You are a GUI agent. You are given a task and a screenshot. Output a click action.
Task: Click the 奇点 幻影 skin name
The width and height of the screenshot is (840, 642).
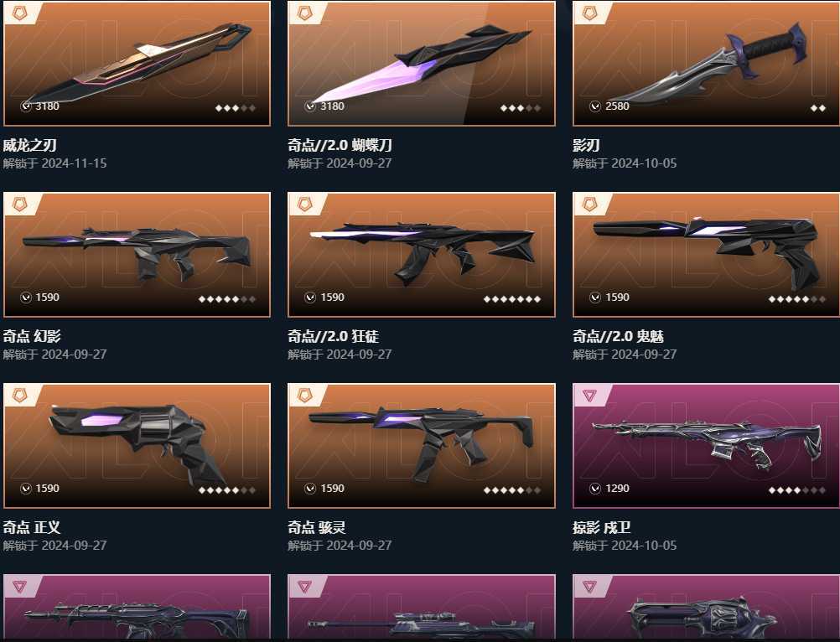click(x=32, y=336)
